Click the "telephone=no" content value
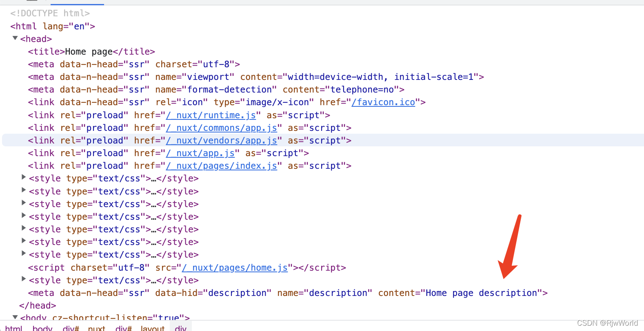 point(362,90)
